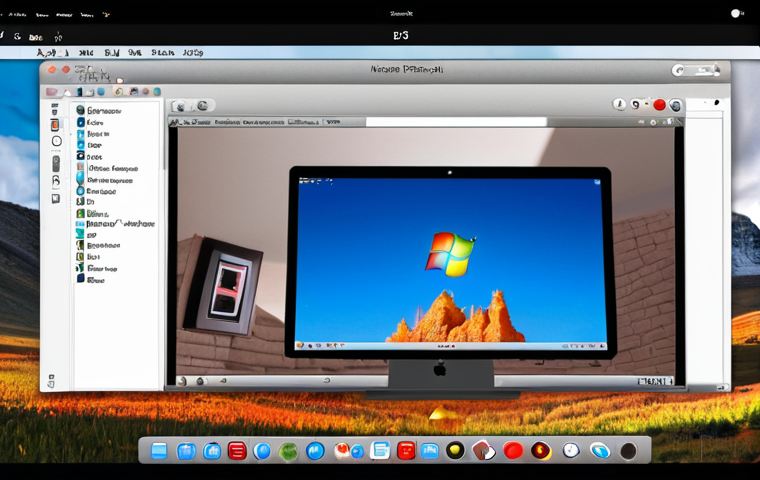Click the grey globe button beside the red record button
The width and height of the screenshot is (760, 480).
click(x=675, y=105)
